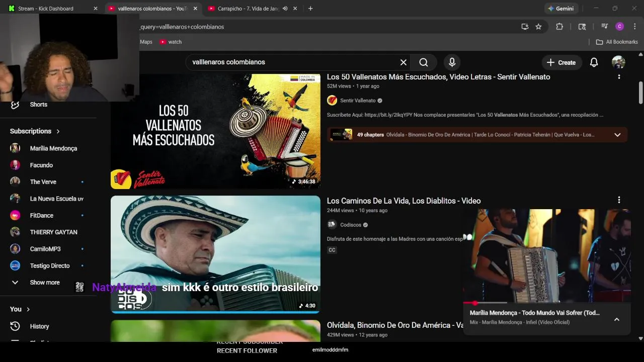
Task: Open the watch bookmark
Action: (171, 42)
